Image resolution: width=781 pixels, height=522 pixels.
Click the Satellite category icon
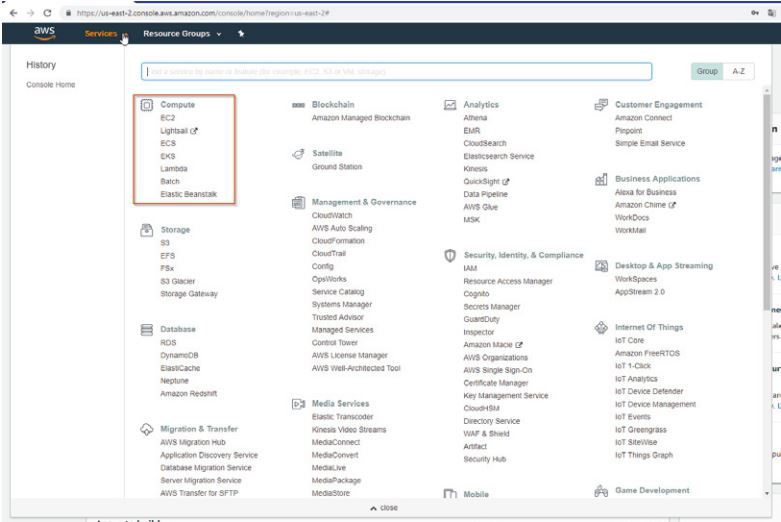[x=298, y=154]
